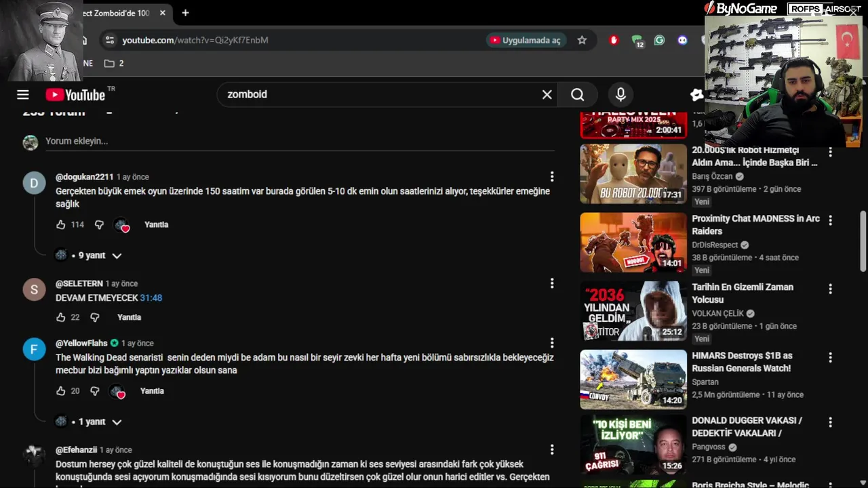Open the YouTube hamburger guide menu
Viewport: 868px width, 488px height.
(x=23, y=95)
